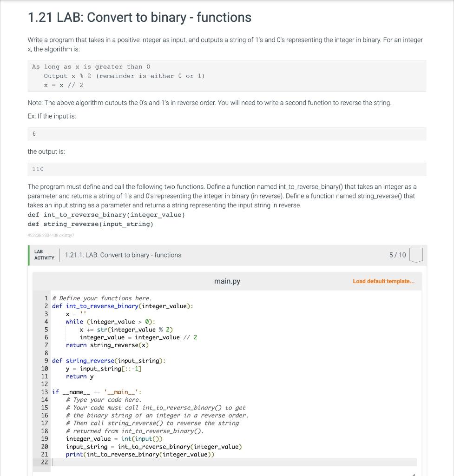Switch to the main.py tab
This screenshot has height=476, width=454.
[227, 281]
